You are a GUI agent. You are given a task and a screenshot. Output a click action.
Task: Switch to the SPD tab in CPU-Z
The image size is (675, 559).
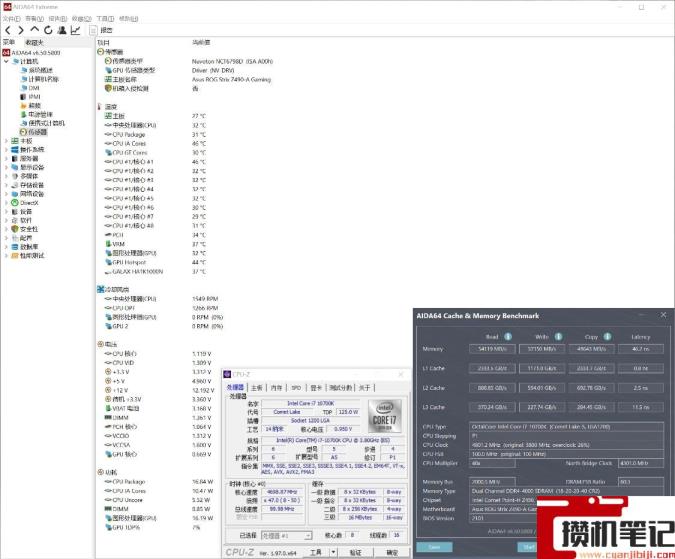point(296,388)
